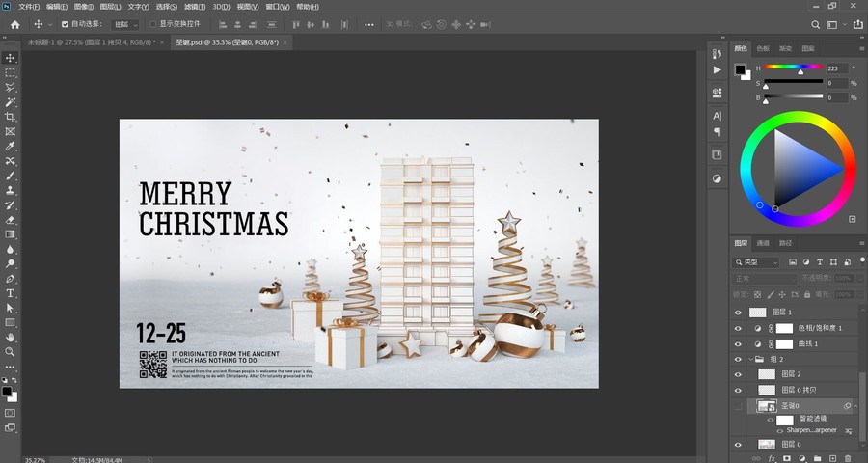Switch to the 未标题-1 document tab
Image resolution: width=868 pixels, height=463 pixels.
[92, 42]
